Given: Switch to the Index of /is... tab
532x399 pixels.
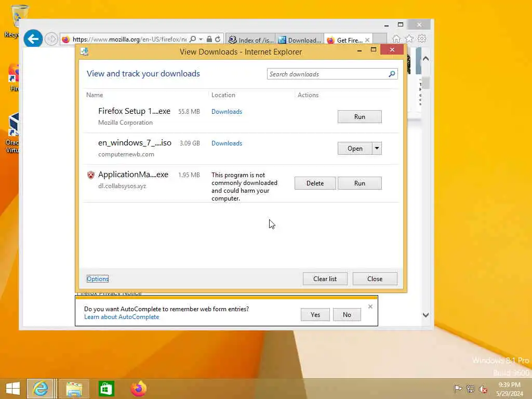Looking at the screenshot, I should (250, 40).
